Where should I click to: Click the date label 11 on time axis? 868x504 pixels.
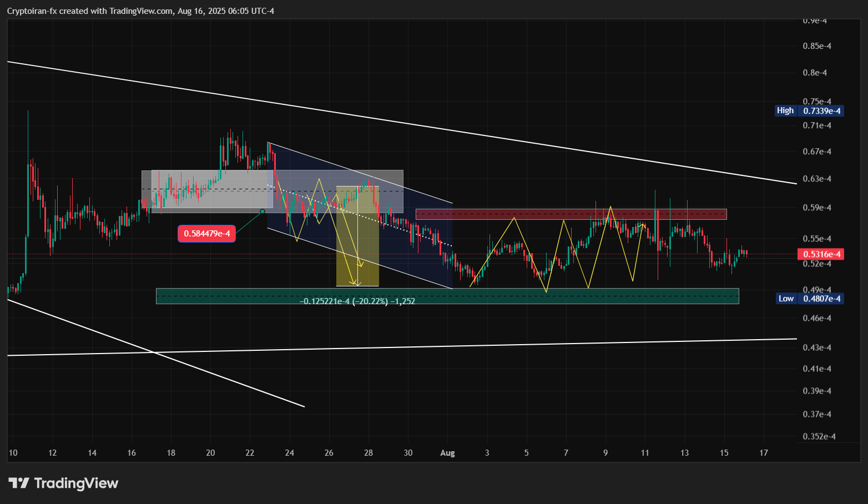point(645,453)
